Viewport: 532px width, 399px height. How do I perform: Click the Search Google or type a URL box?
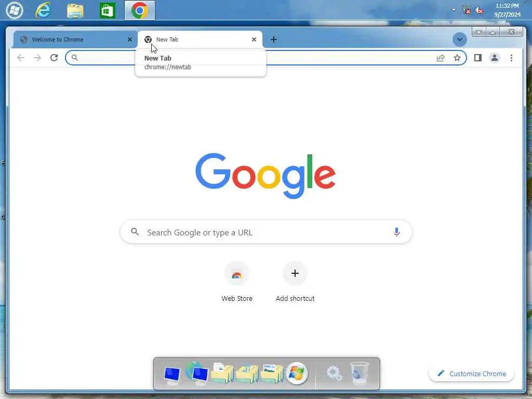click(x=266, y=232)
